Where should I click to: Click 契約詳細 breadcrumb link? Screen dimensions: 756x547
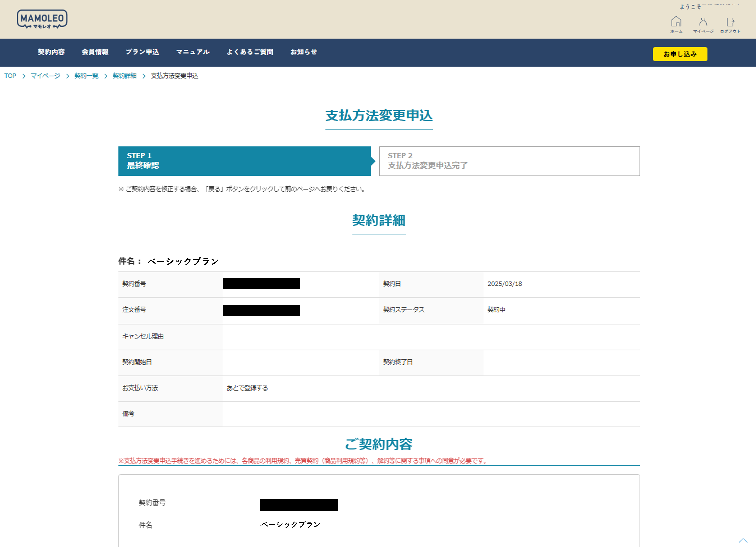125,76
